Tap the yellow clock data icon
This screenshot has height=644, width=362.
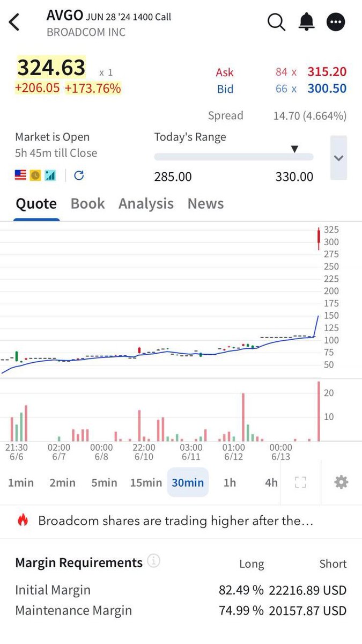(35, 175)
